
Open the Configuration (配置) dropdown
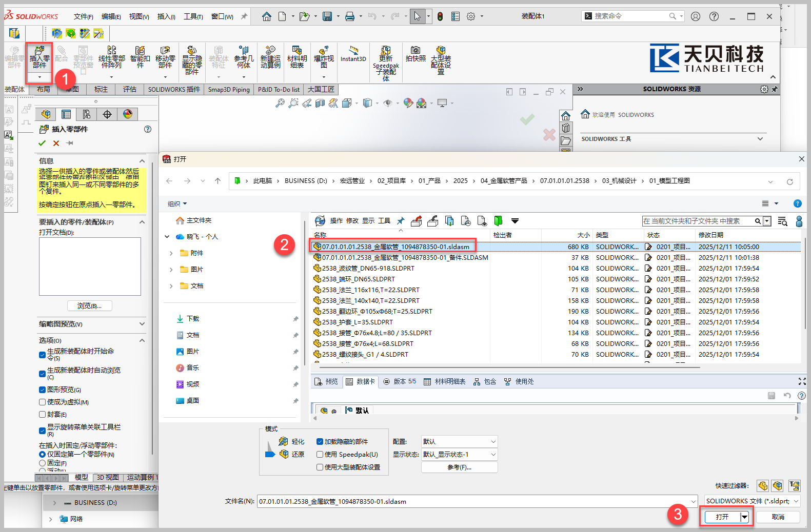click(459, 441)
